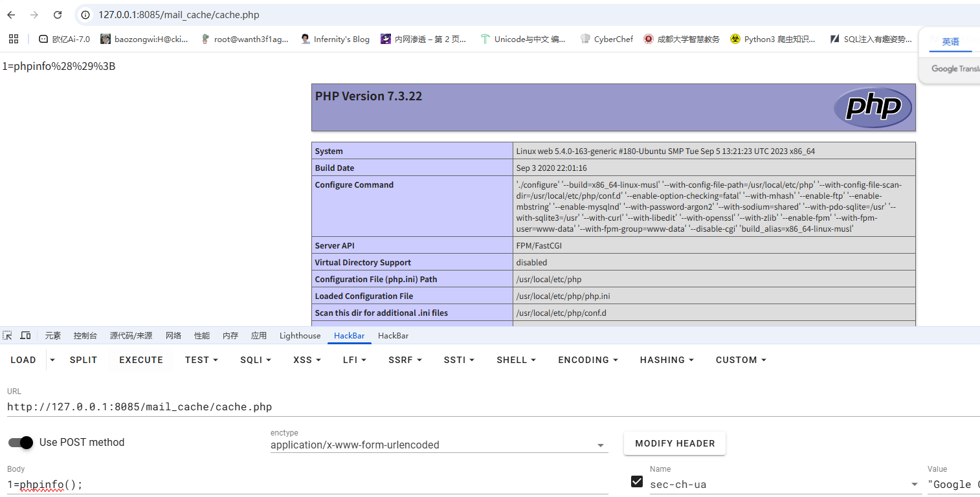The height and width of the screenshot is (497, 980).
Task: Expand the ENCODING menu in HackBar
Action: point(588,360)
